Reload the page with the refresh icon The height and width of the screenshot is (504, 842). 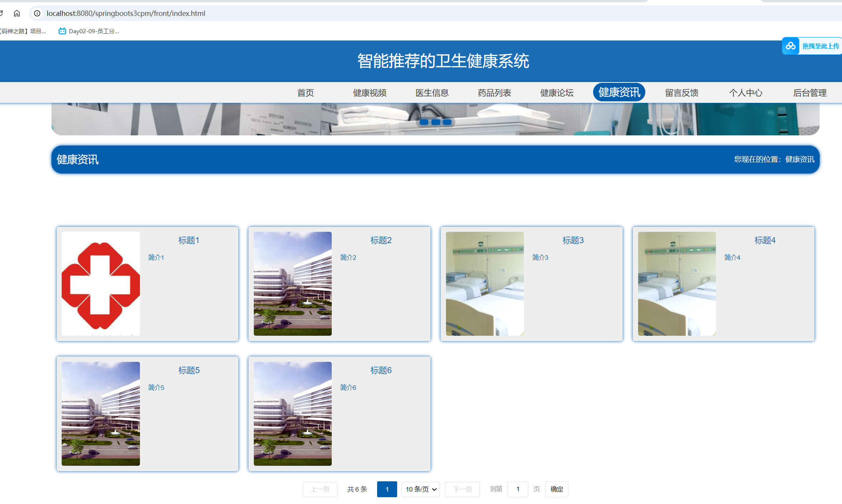click(x=2, y=13)
